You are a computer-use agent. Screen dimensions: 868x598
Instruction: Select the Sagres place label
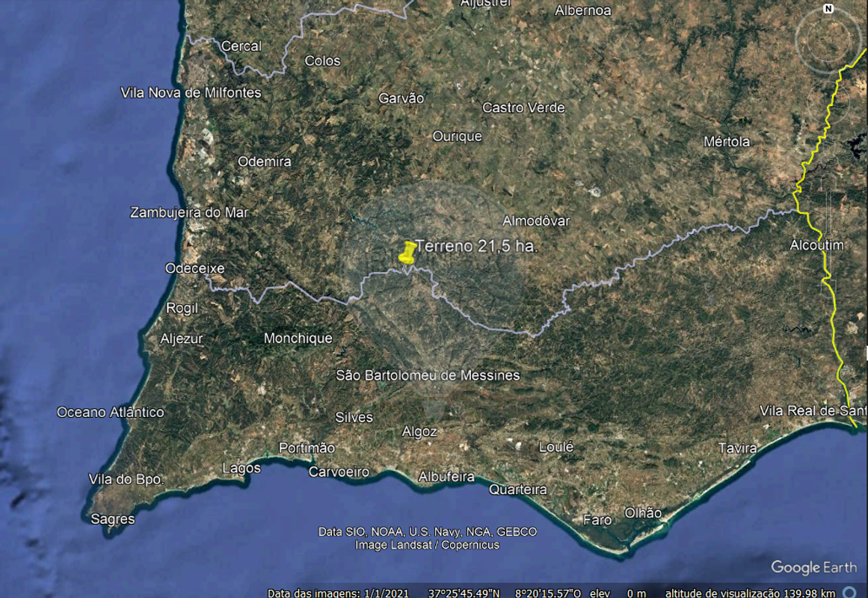click(113, 520)
